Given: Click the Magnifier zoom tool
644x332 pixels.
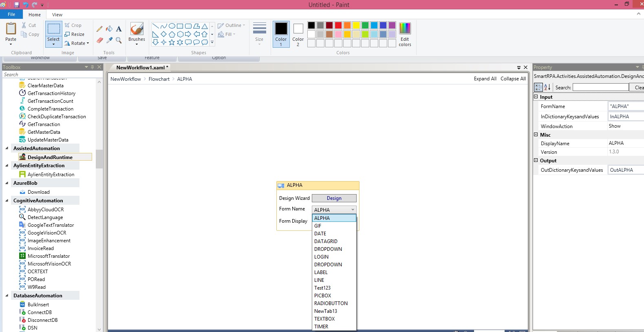Looking at the screenshot, I should pyautogui.click(x=119, y=40).
